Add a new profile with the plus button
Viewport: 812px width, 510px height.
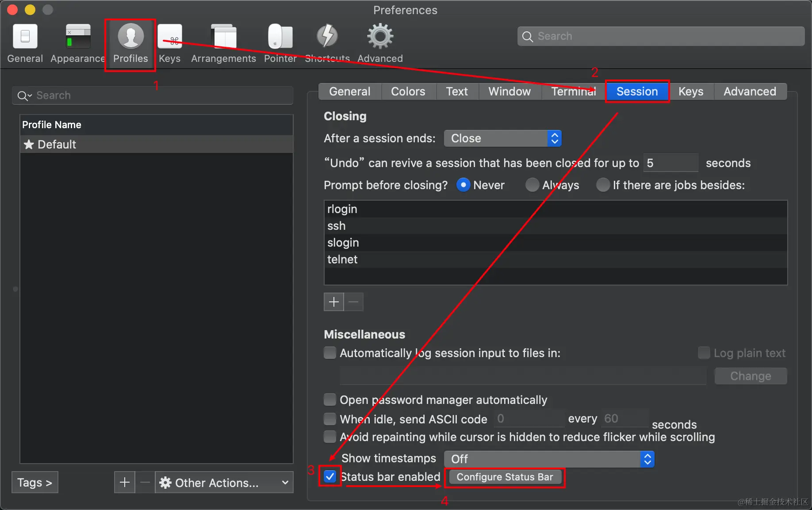click(x=125, y=482)
